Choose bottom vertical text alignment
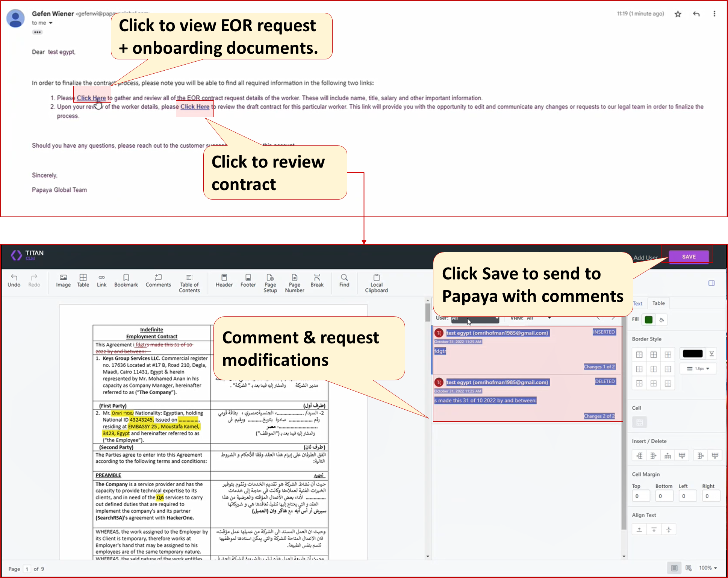The height and width of the screenshot is (578, 728). click(654, 529)
